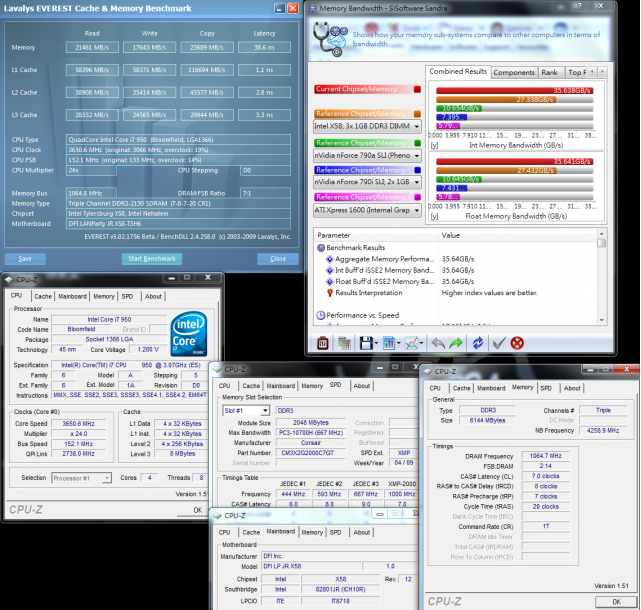Click the Save button in EVEREST benchmark

(x=25, y=259)
